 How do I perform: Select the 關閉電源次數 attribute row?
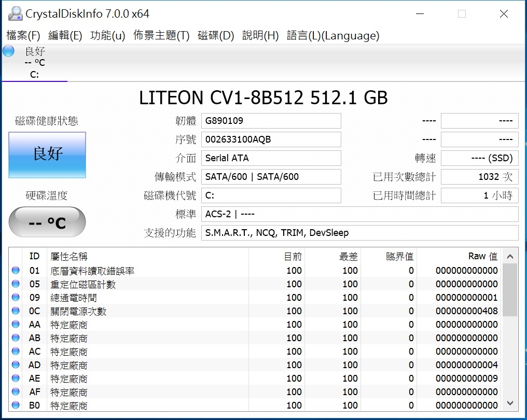pos(255,311)
